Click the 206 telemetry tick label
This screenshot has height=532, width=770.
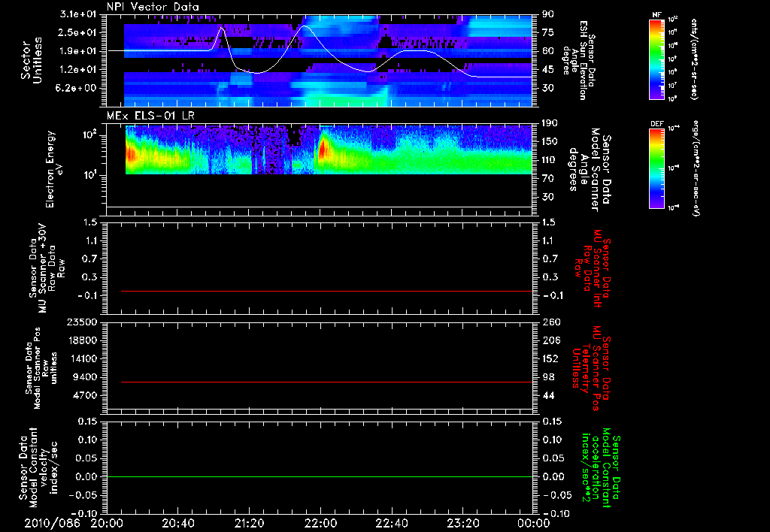(x=550, y=340)
